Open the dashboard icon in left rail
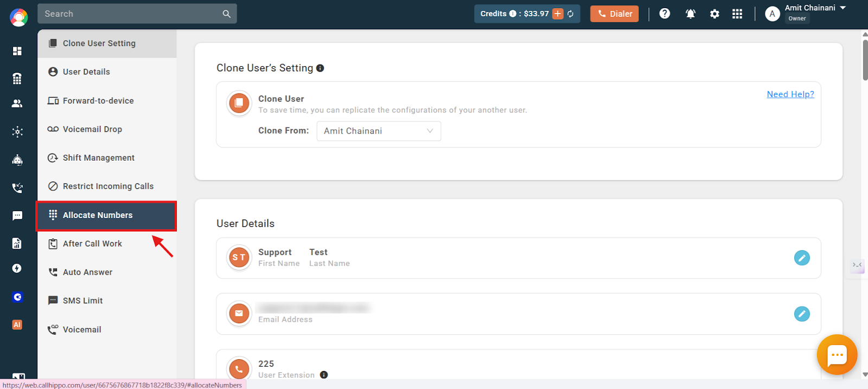Screen dimensions: 868x389 click(17, 51)
